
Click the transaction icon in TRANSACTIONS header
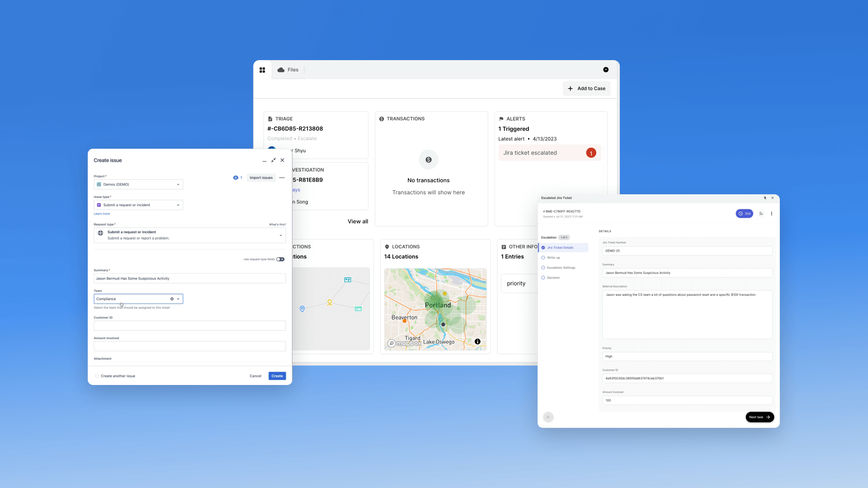[x=381, y=118]
